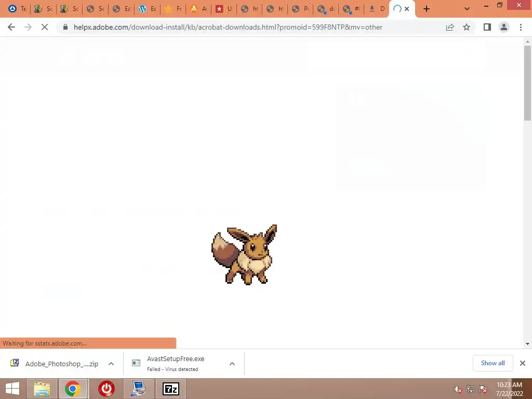Open the Action Center flag icon
The width and height of the screenshot is (532, 399).
(x=483, y=389)
